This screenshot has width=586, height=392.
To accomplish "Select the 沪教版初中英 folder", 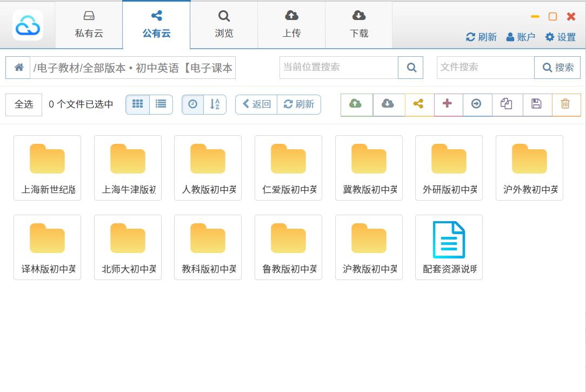I will pos(369,248).
